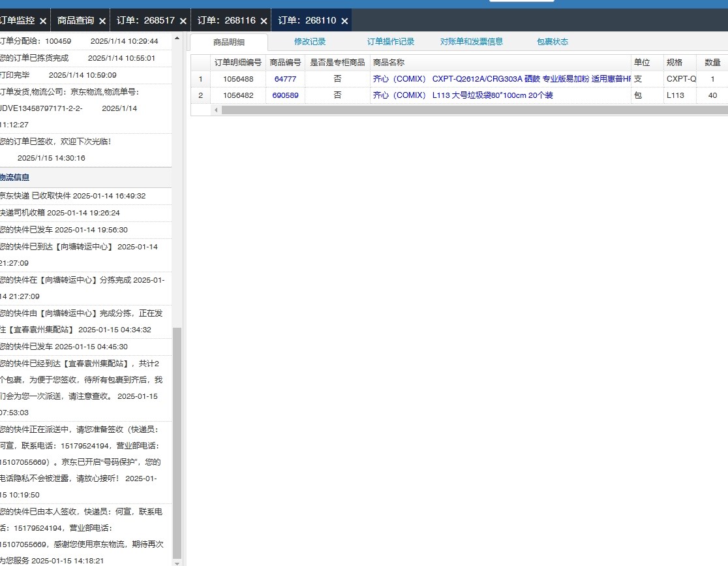
Task: Click specification cell CXPT-Q
Action: 681,79
